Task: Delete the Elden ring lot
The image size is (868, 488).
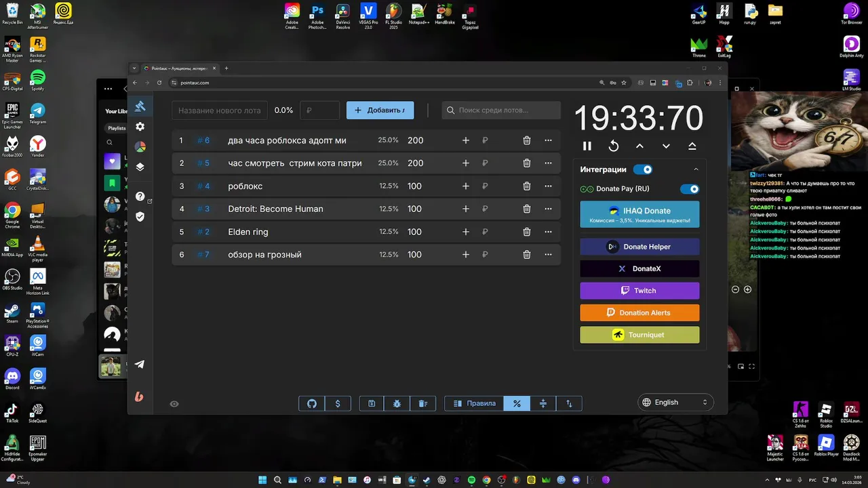Action: (x=527, y=232)
